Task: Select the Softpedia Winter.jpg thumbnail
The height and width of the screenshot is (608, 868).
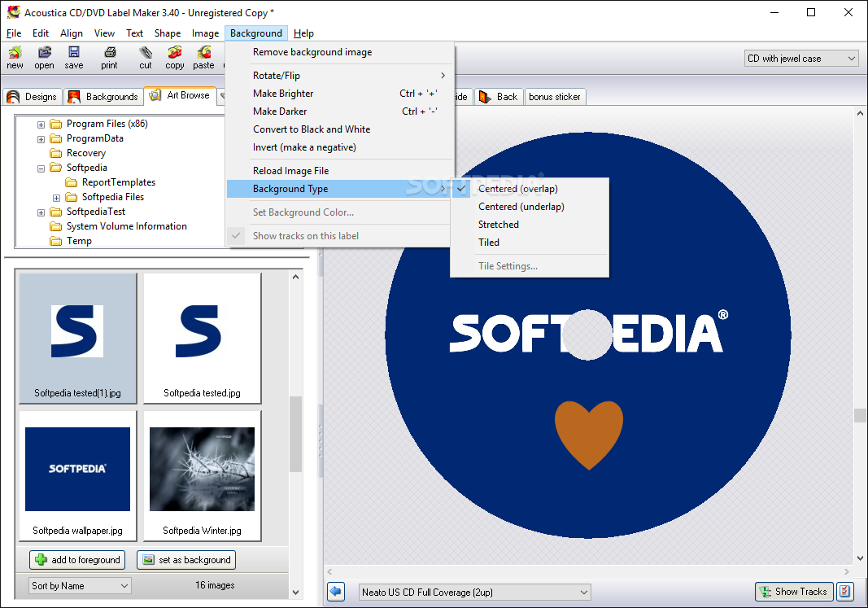Action: tap(202, 475)
